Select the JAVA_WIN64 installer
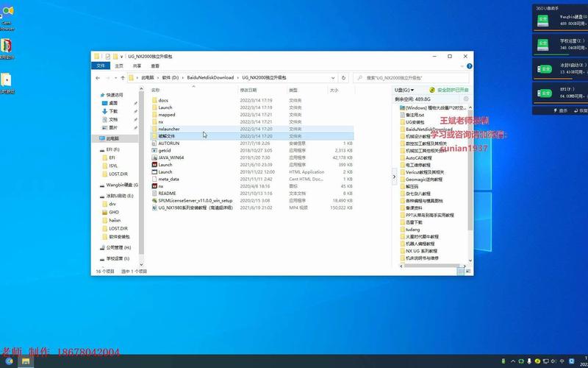 [x=171, y=158]
